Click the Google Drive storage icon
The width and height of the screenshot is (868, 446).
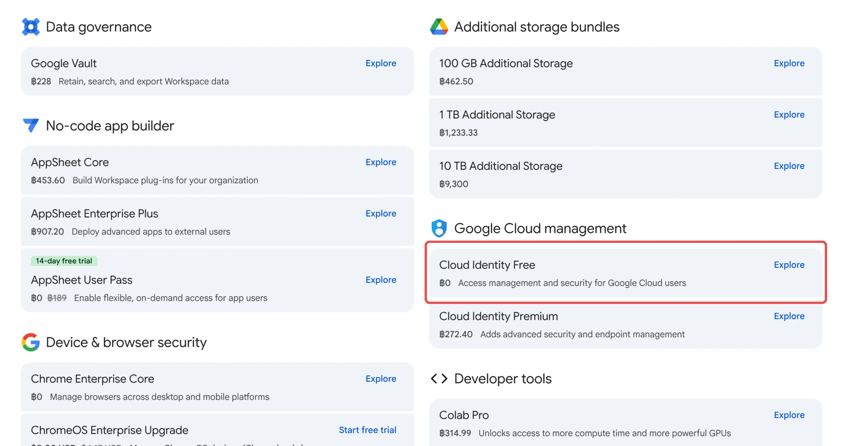tap(439, 27)
